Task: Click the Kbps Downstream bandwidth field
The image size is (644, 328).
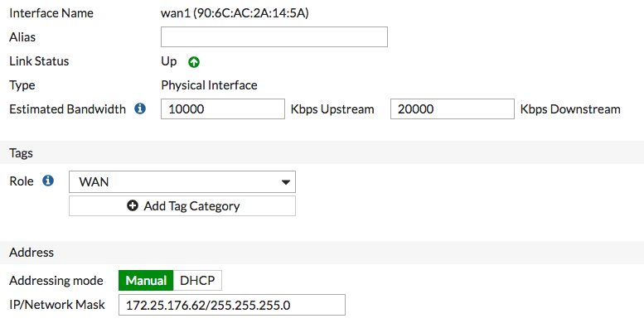Action: 453,109
